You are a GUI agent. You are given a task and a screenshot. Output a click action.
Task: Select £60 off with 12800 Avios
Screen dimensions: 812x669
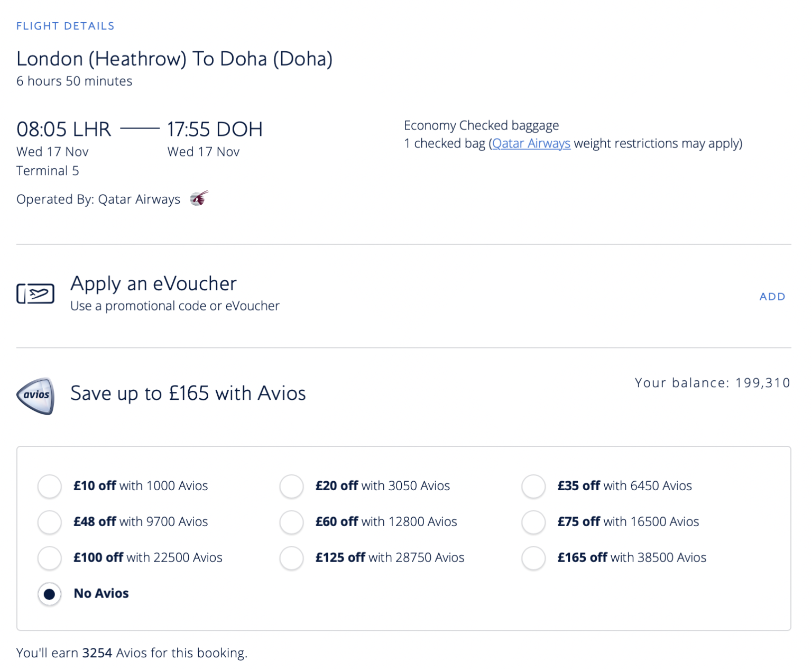pos(291,523)
